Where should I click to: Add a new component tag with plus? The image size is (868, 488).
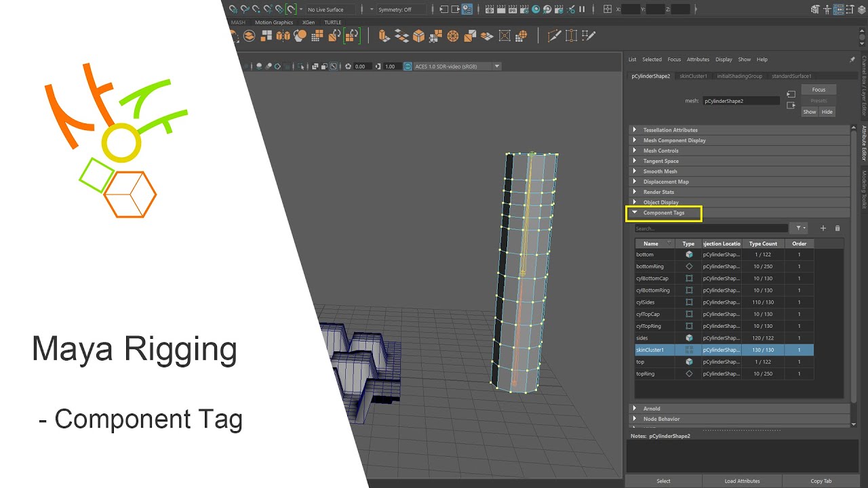click(823, 228)
